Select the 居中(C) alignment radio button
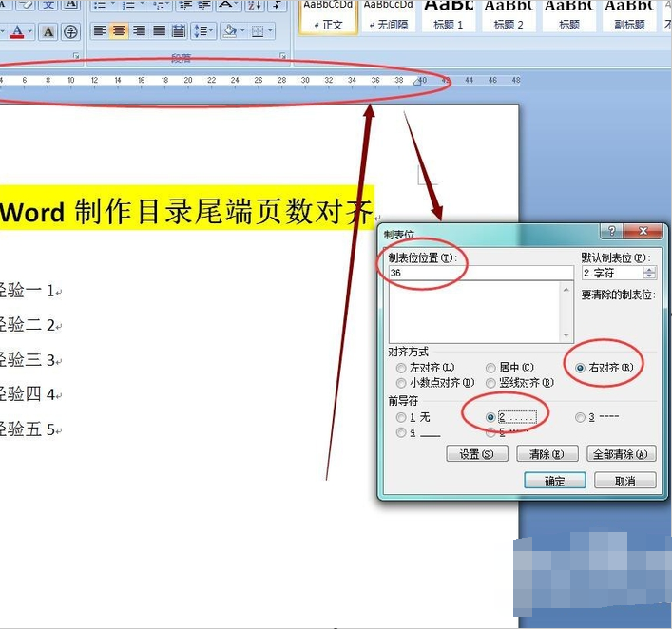The width and height of the screenshot is (672, 629). pyautogui.click(x=490, y=368)
